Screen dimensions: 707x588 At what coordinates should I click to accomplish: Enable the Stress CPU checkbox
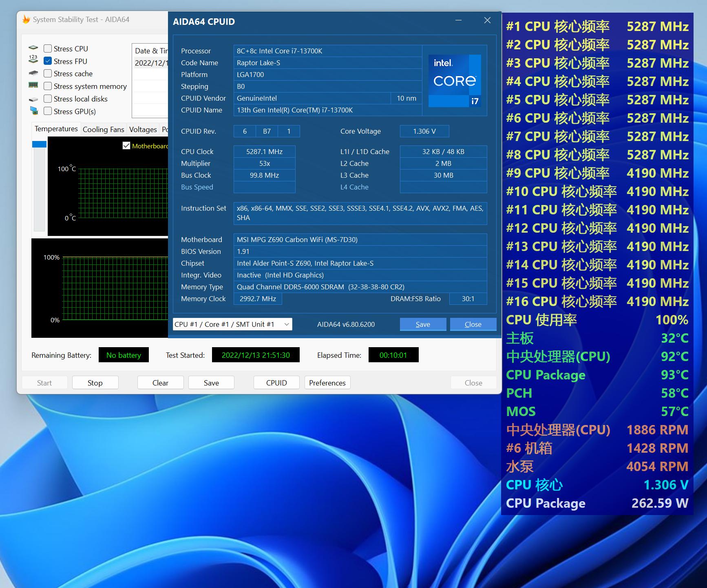[x=48, y=48]
